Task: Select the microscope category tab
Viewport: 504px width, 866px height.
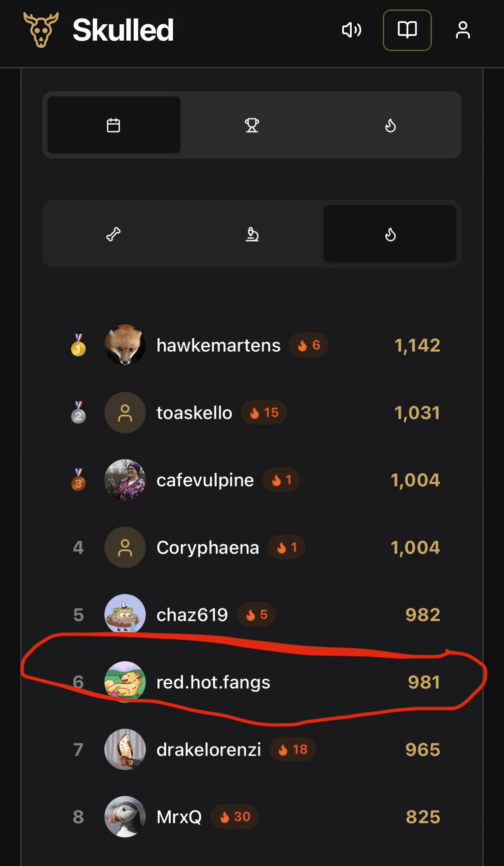Action: coord(252,234)
